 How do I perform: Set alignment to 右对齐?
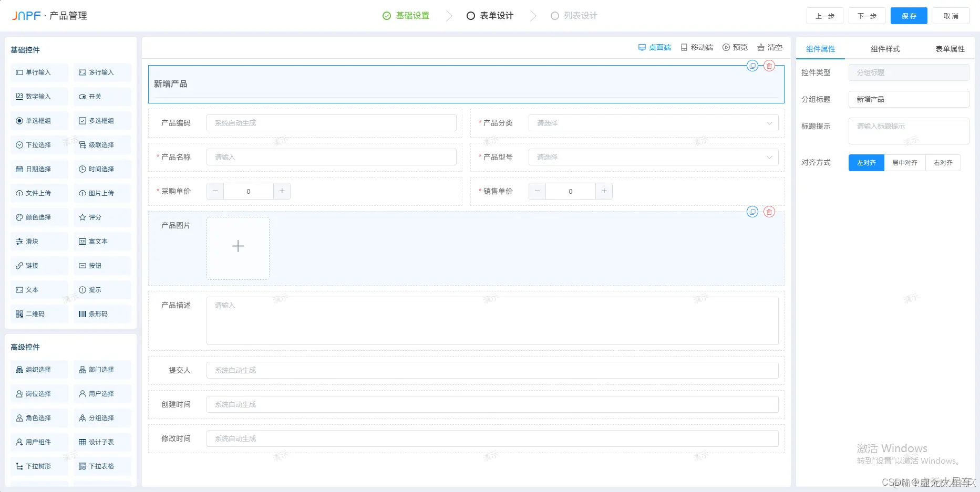point(943,163)
